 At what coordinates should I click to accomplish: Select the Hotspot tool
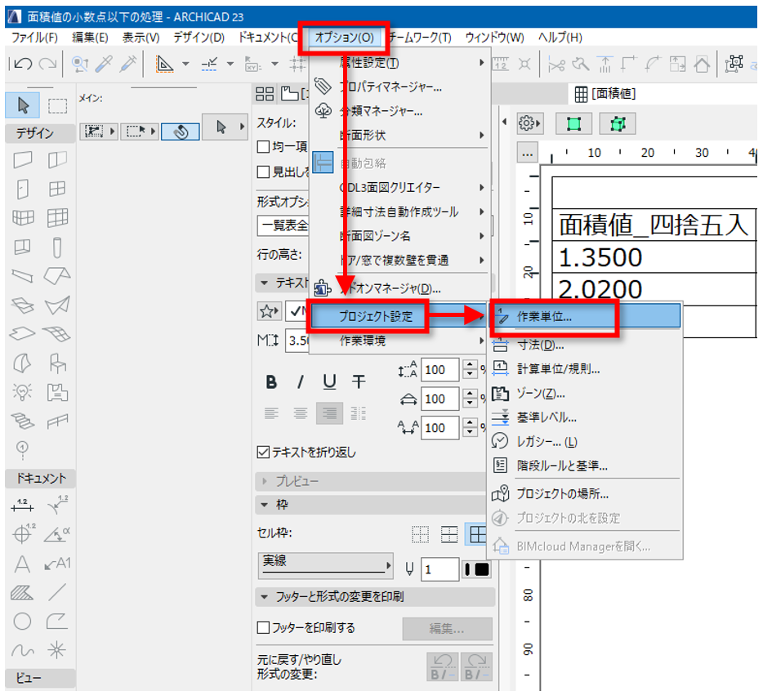[57, 650]
